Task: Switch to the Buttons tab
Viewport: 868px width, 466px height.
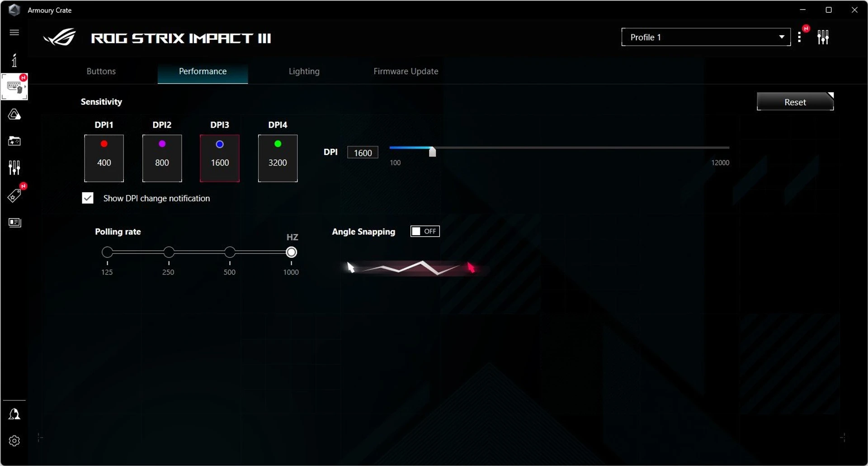Action: 101,71
